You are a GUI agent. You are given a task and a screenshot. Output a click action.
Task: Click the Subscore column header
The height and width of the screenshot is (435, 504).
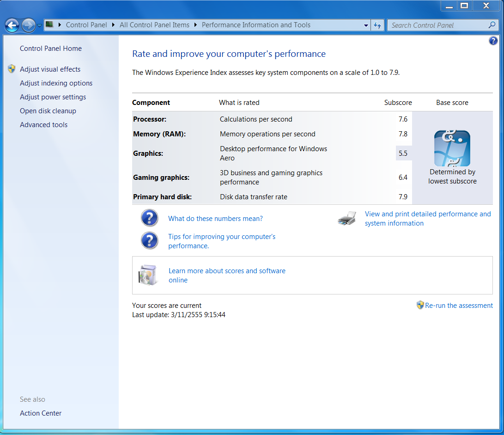coord(398,102)
